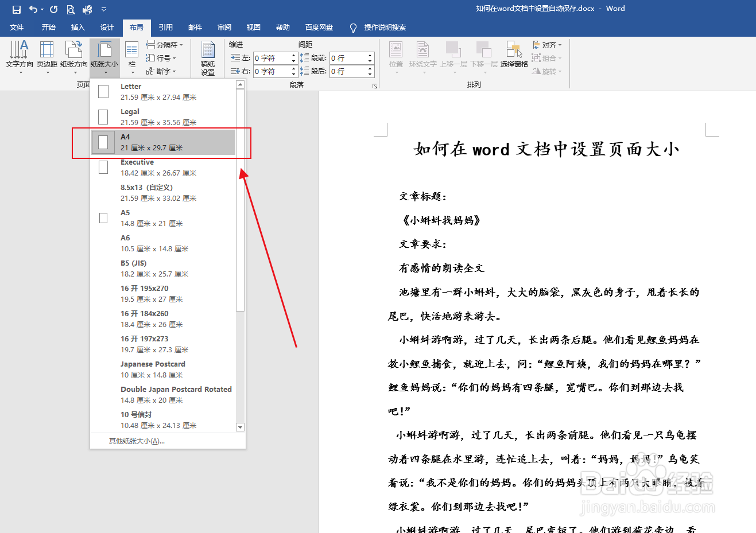
Task: Save the document via Quick Access toolbar
Action: click(15, 9)
